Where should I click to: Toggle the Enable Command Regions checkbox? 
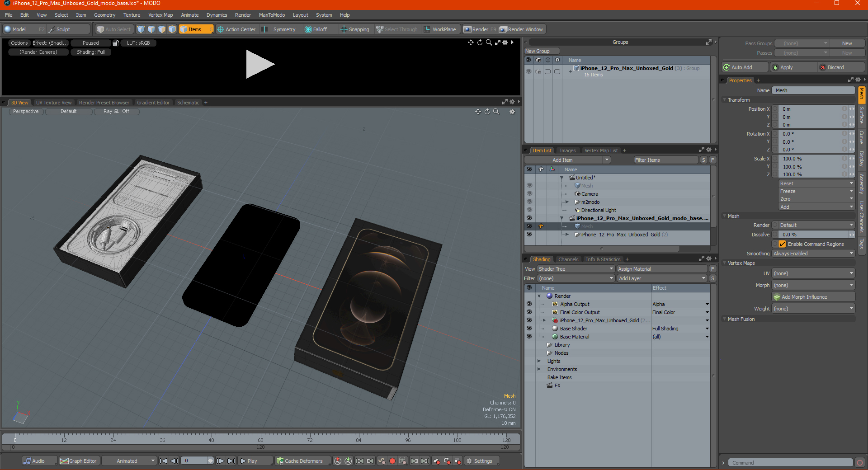pos(782,244)
